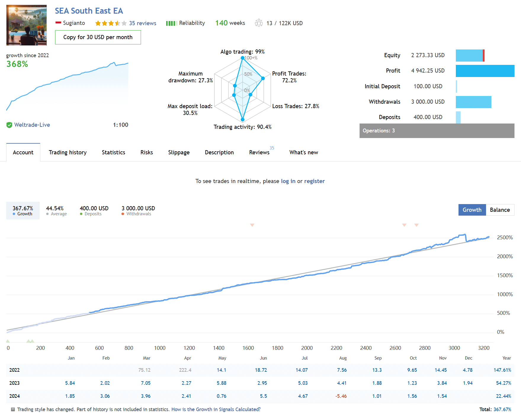The width and height of the screenshot is (521, 420).
Task: Click the green Reliability bars icon
Action: point(171,23)
